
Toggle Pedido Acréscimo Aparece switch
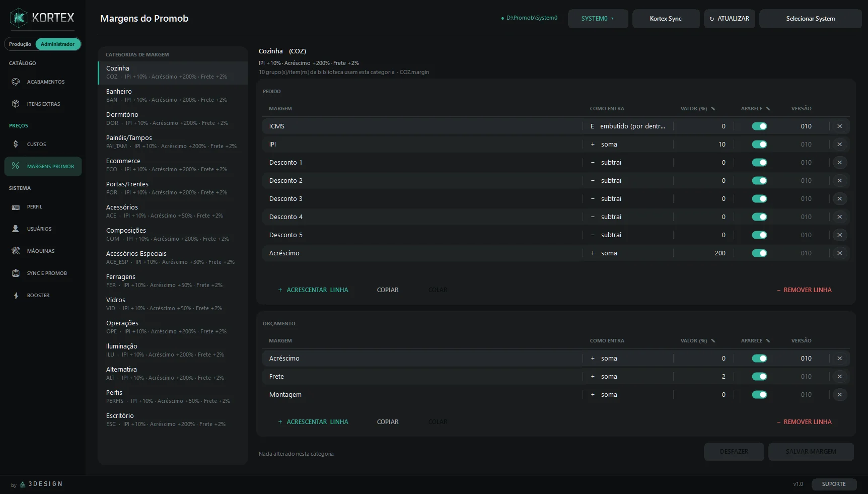tap(759, 253)
